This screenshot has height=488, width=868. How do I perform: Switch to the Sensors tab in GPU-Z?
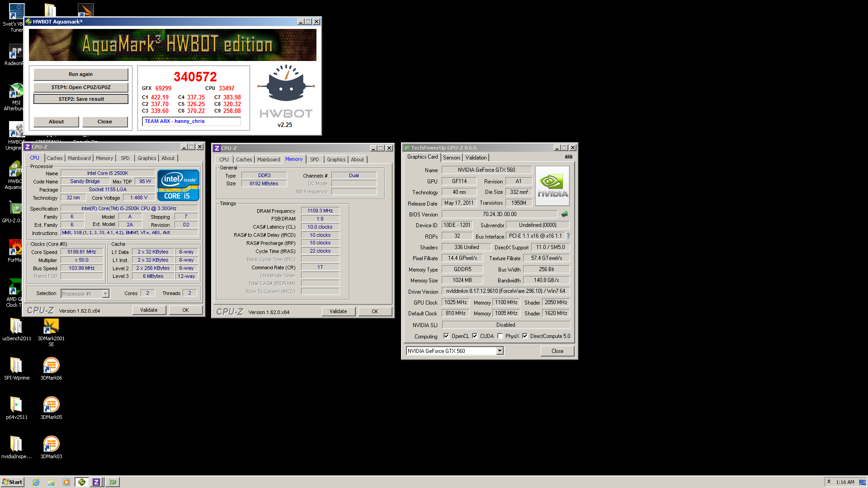coord(452,157)
